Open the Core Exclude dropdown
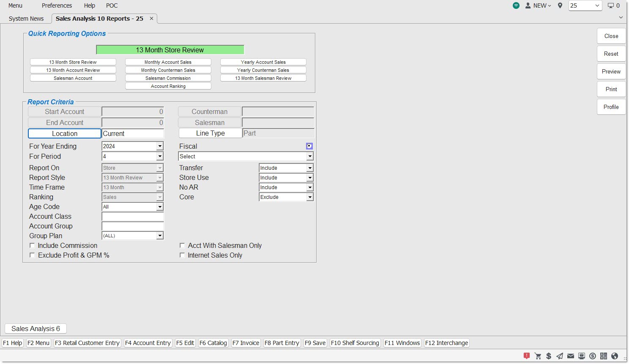Image resolution: width=629 pixels, height=364 pixels. pos(310,197)
